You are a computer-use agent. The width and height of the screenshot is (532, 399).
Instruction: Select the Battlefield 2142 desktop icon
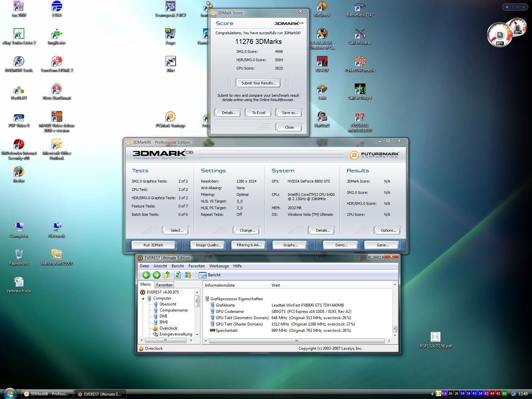click(x=360, y=9)
